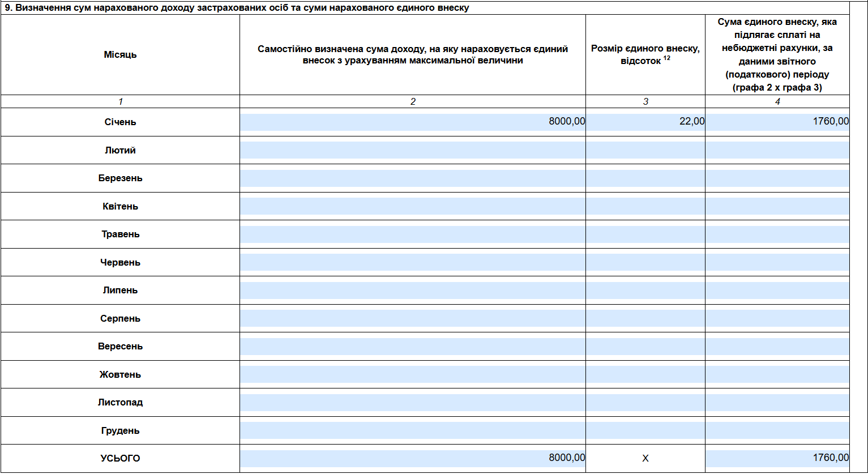Focus the Жовтень contribution amount field
868x474 pixels.
tap(777, 374)
